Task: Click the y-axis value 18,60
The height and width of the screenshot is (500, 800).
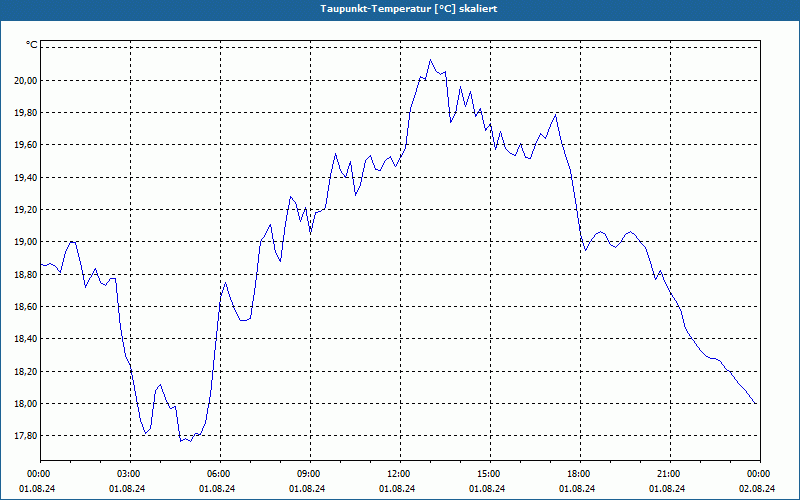Action: pos(25,307)
